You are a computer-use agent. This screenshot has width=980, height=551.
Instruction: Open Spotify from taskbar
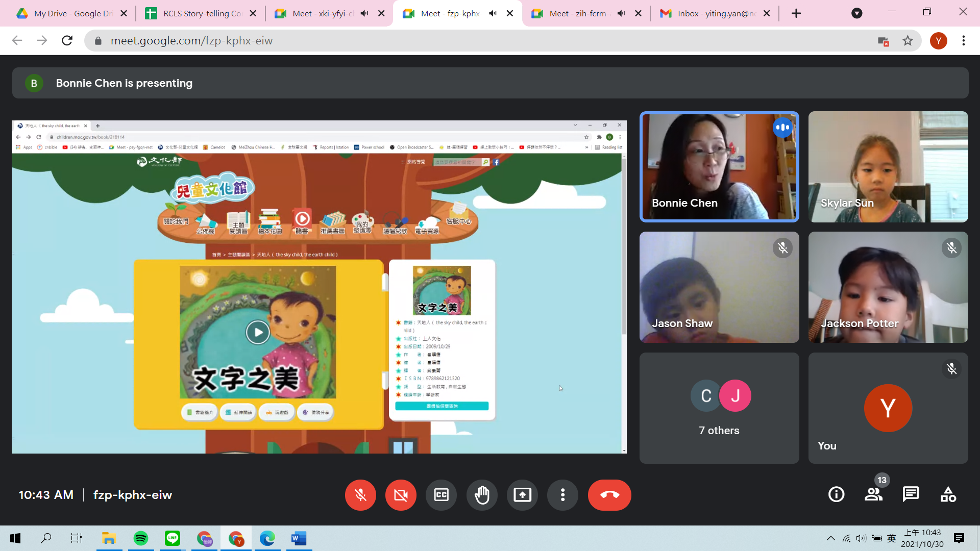(x=140, y=538)
